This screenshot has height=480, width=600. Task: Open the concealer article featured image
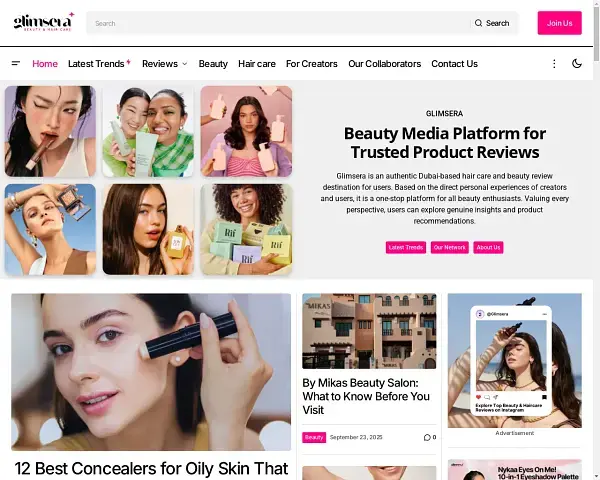(151, 372)
